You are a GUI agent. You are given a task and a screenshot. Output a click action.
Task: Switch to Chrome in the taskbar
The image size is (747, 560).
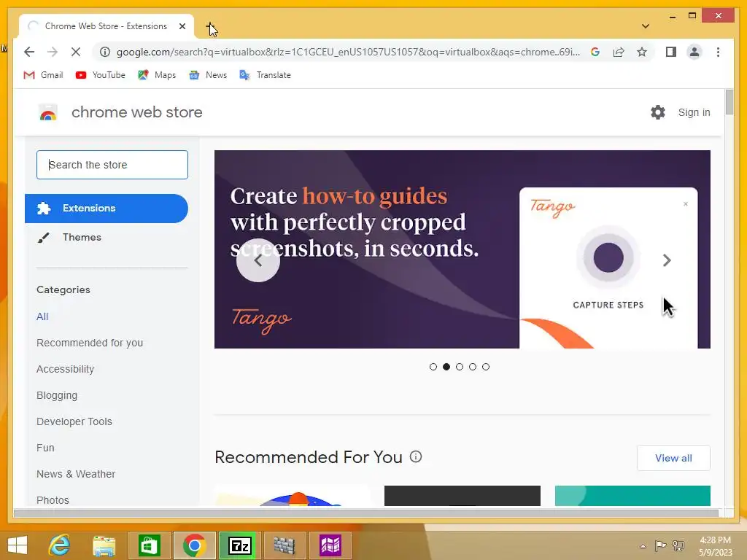pyautogui.click(x=194, y=545)
